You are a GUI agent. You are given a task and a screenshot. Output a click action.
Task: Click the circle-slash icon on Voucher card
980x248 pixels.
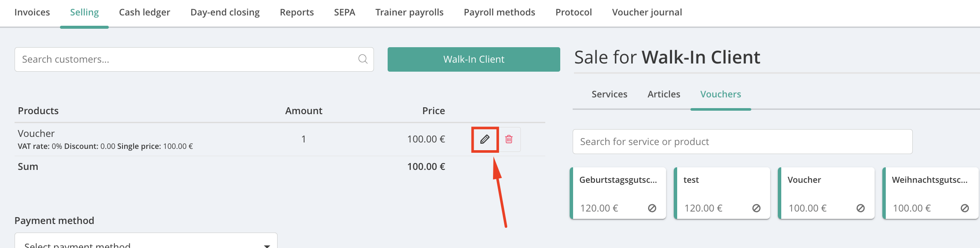[860, 208]
